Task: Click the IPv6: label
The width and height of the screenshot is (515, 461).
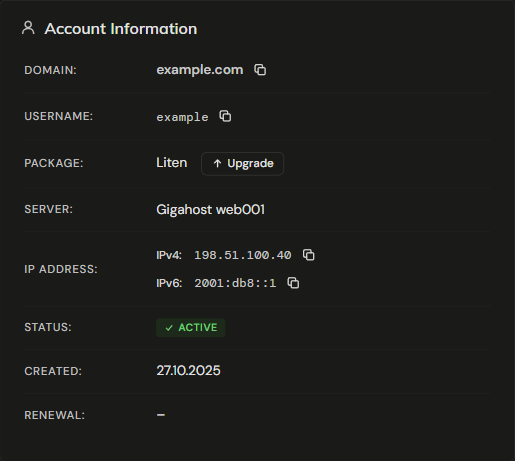Action: (x=169, y=283)
